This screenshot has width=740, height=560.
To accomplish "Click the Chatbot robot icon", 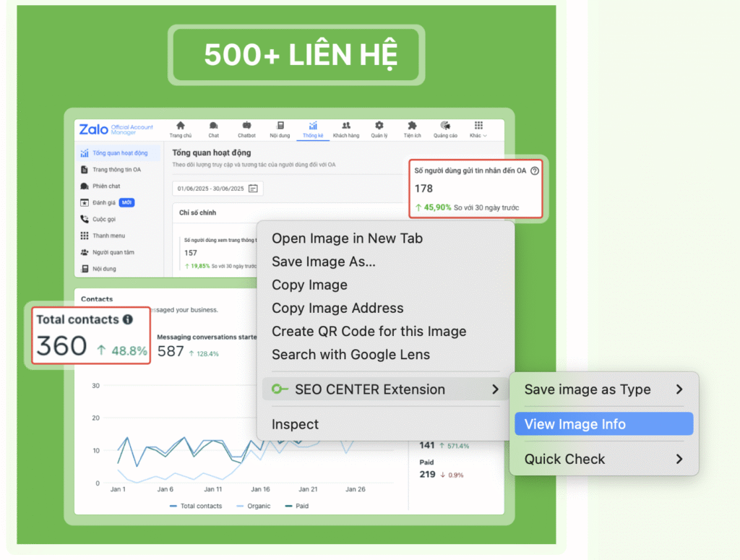I will [x=246, y=126].
